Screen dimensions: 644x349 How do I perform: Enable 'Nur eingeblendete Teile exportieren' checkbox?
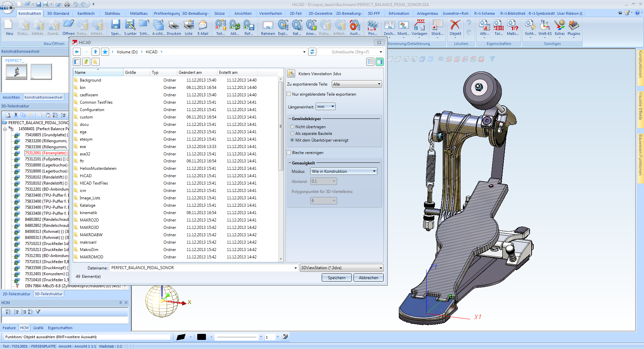[x=289, y=94]
